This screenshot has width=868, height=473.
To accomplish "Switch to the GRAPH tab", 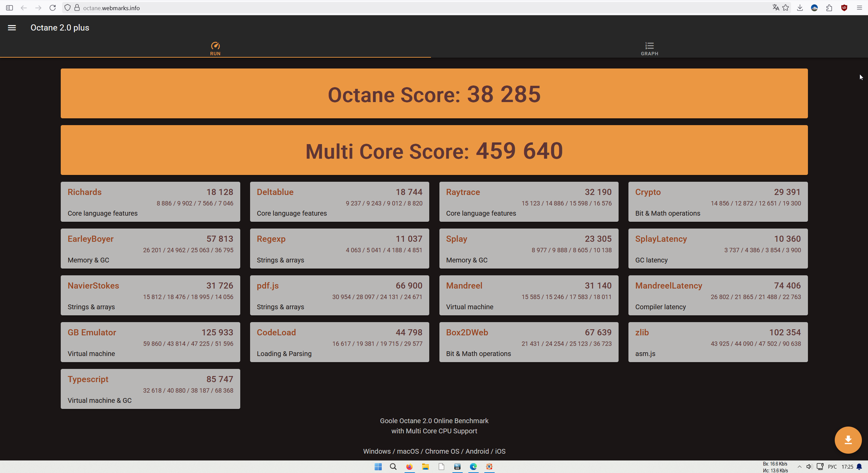I will pos(649,48).
